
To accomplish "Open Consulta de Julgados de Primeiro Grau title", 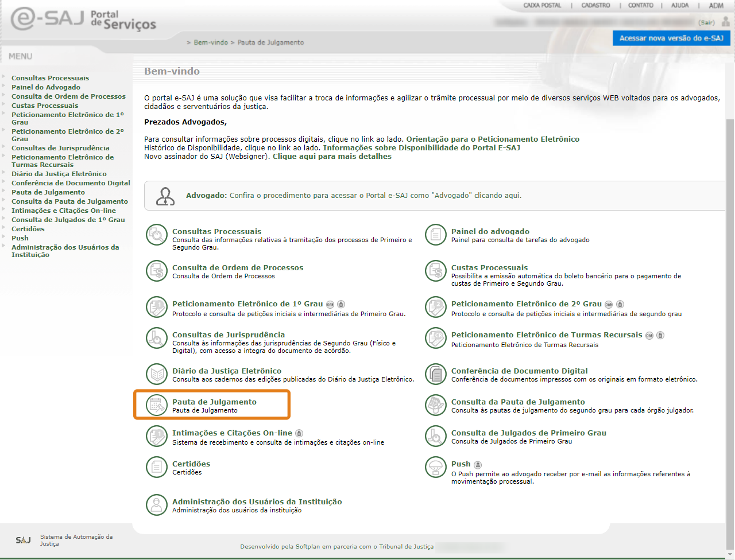I will pyautogui.click(x=529, y=433).
